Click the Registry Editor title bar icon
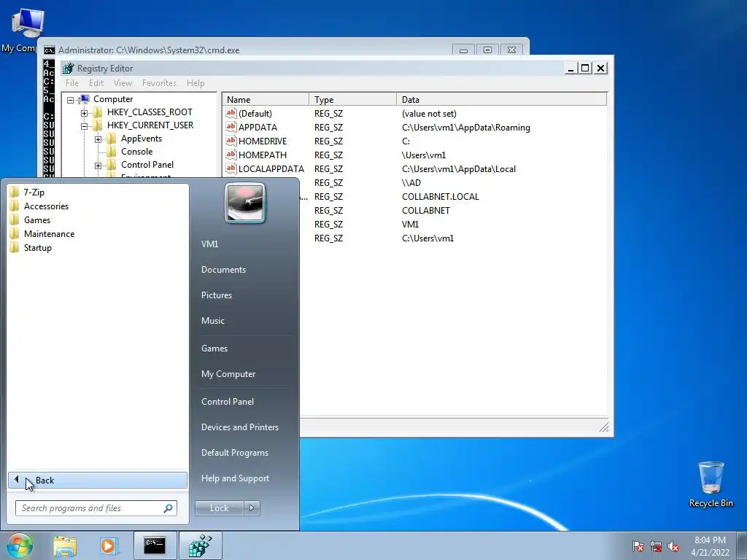747x560 pixels. (x=68, y=68)
